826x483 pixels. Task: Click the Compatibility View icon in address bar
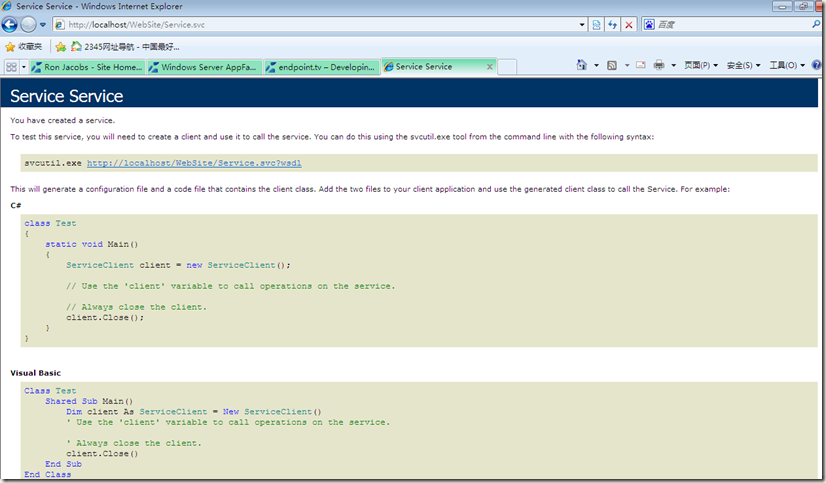(x=596, y=24)
